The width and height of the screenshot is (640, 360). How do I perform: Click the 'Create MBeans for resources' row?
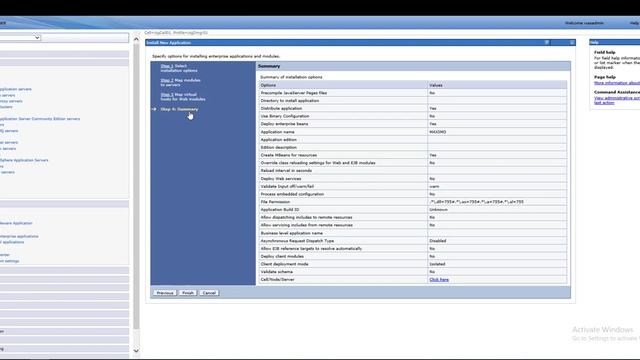[413, 156]
